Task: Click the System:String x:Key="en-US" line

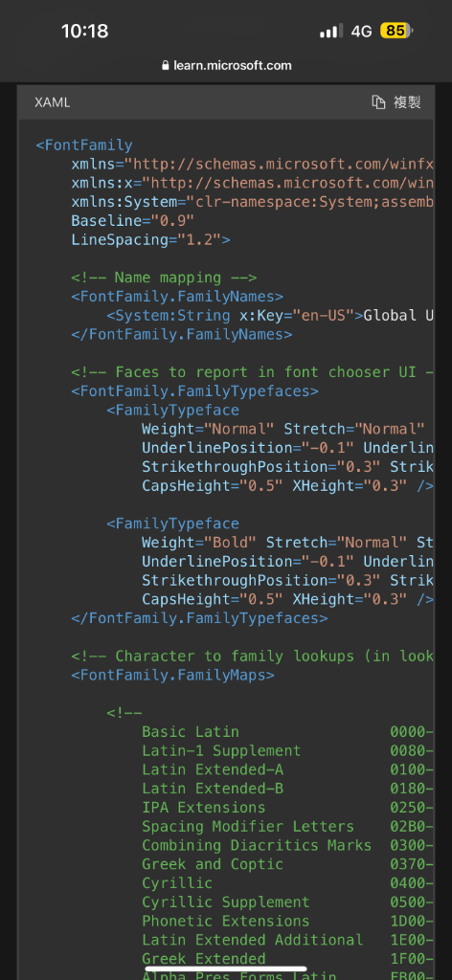Action: pos(270,315)
